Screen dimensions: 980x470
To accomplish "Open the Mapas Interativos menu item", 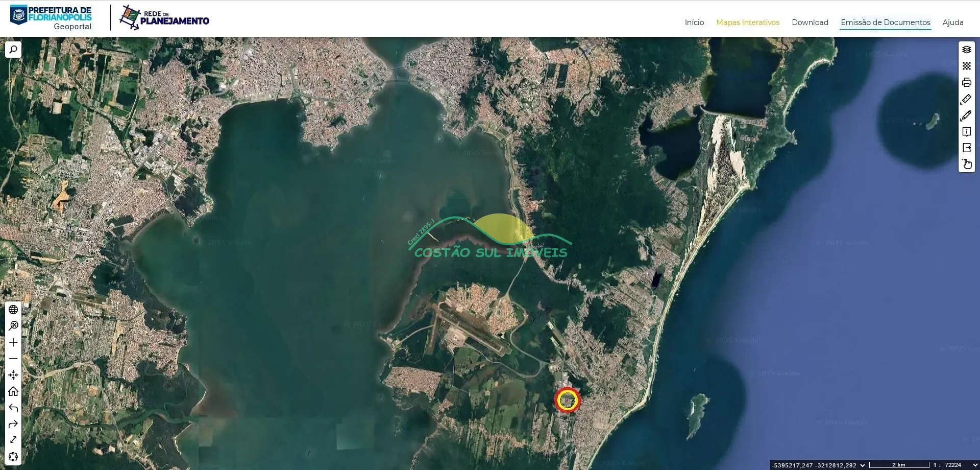I will coord(748,22).
